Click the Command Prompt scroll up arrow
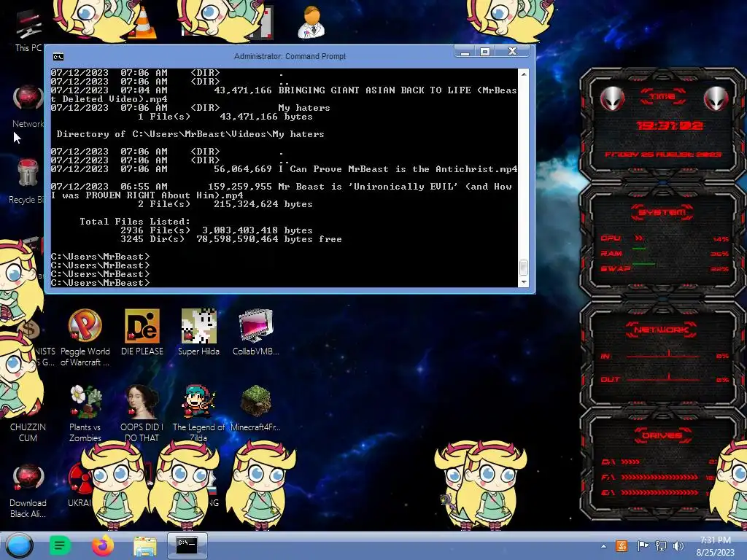This screenshot has width=747, height=560. [x=524, y=74]
